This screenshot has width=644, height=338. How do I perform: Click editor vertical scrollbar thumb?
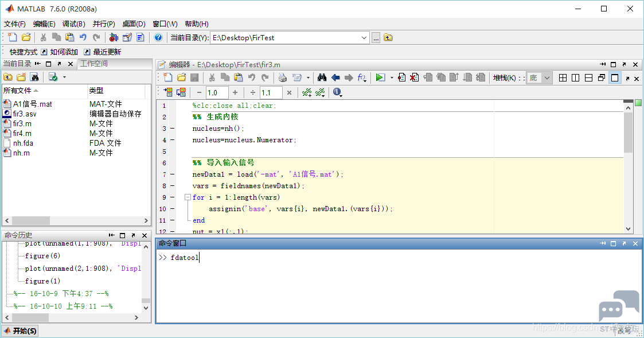[x=628, y=133]
